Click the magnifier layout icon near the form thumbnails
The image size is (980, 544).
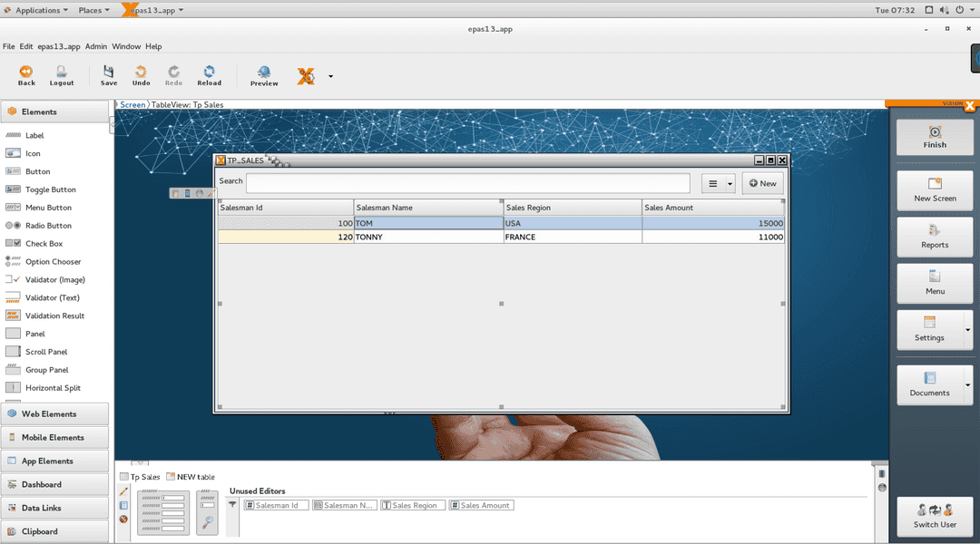click(x=206, y=522)
